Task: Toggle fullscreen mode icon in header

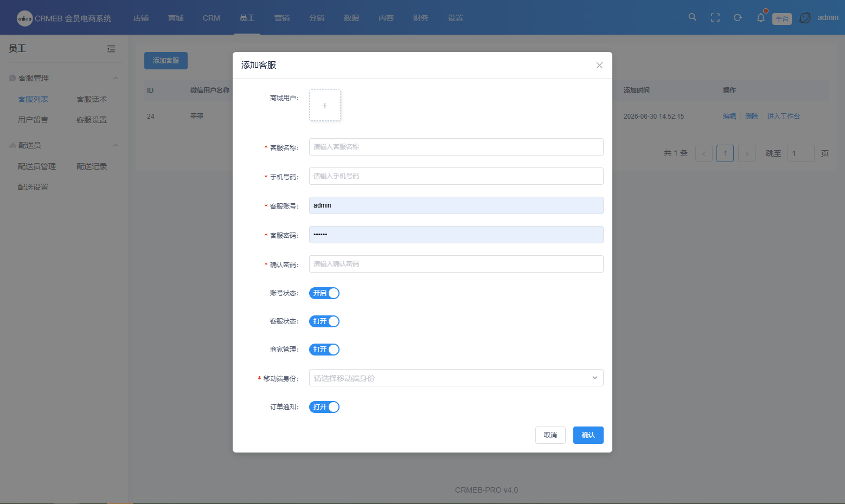Action: (x=715, y=17)
